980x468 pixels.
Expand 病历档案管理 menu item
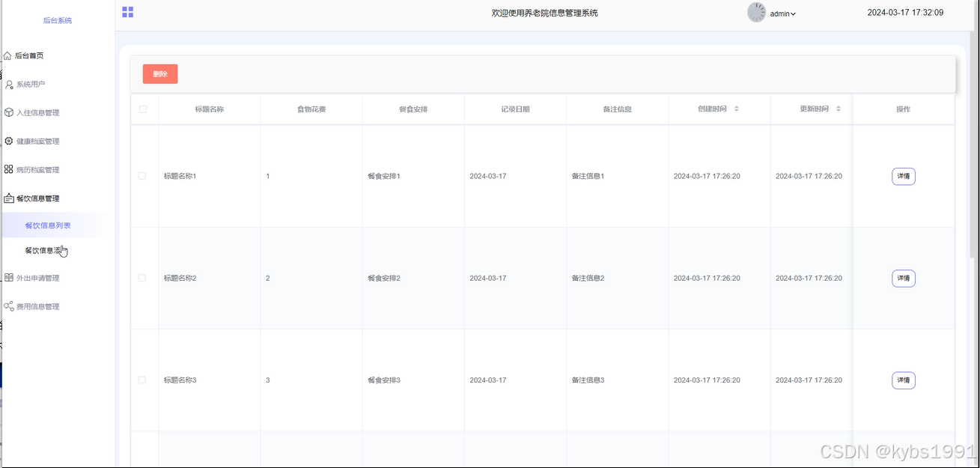[58, 169]
